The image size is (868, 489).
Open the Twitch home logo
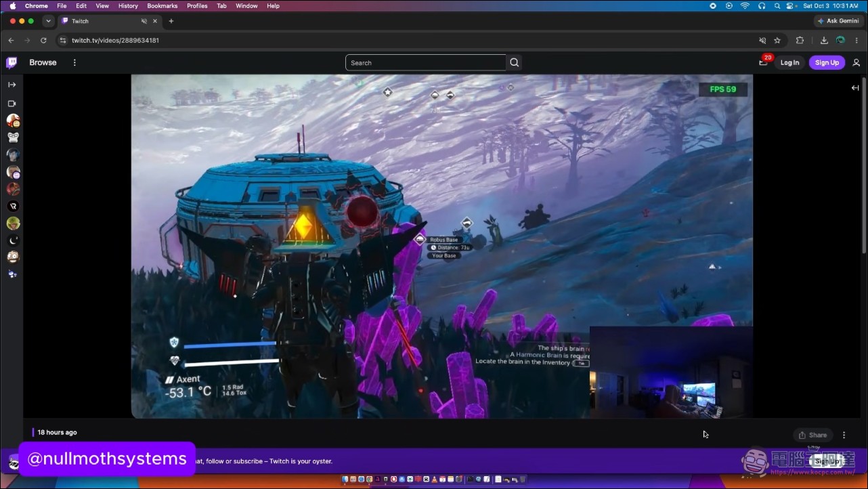(x=12, y=63)
